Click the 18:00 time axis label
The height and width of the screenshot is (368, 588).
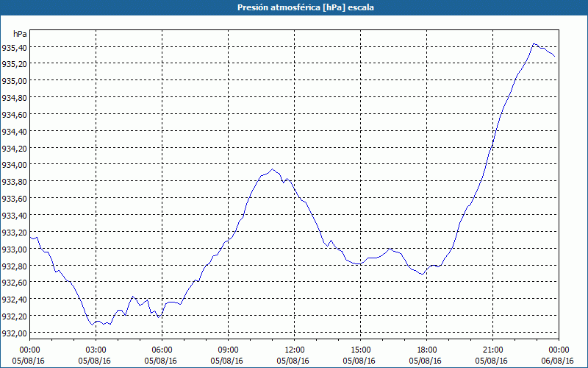(x=427, y=350)
